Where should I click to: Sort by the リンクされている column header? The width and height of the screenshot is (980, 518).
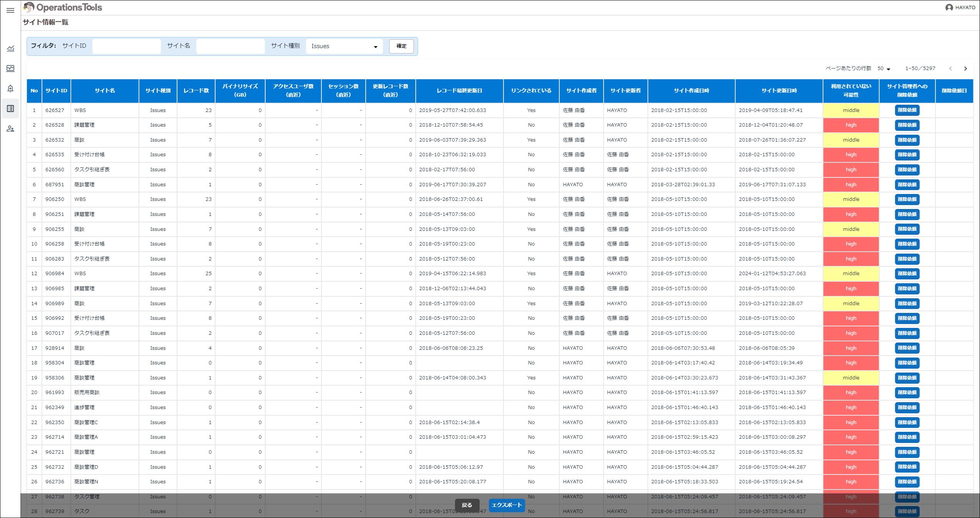click(531, 91)
